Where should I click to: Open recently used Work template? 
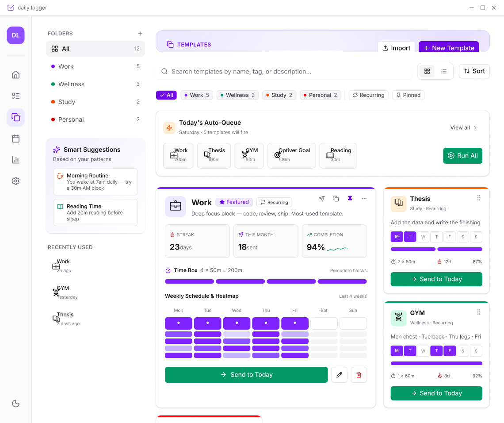pyautogui.click(x=95, y=265)
